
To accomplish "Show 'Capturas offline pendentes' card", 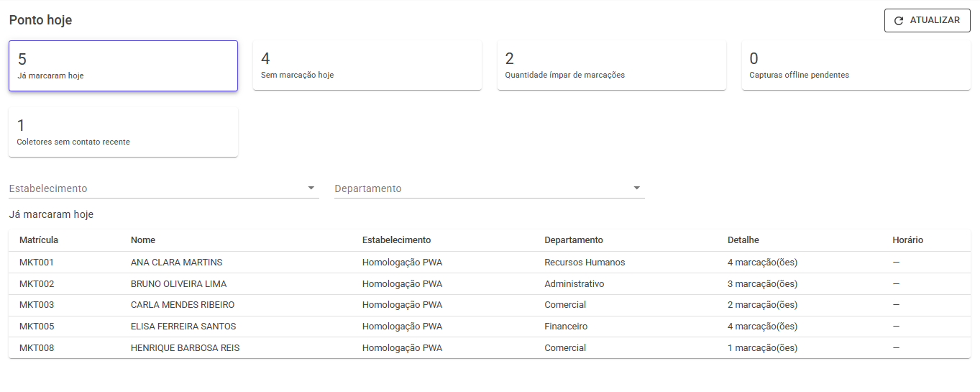I will pyautogui.click(x=856, y=65).
